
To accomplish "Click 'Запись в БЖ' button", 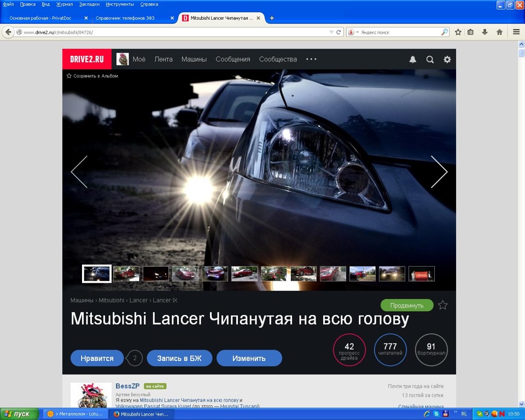I will pyautogui.click(x=179, y=358).
